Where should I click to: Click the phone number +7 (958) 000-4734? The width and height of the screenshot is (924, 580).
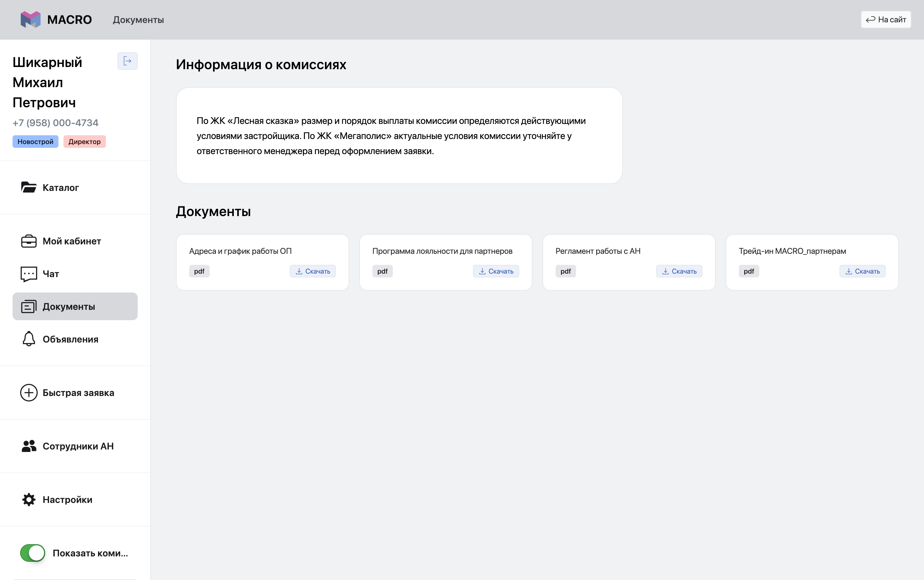click(56, 123)
